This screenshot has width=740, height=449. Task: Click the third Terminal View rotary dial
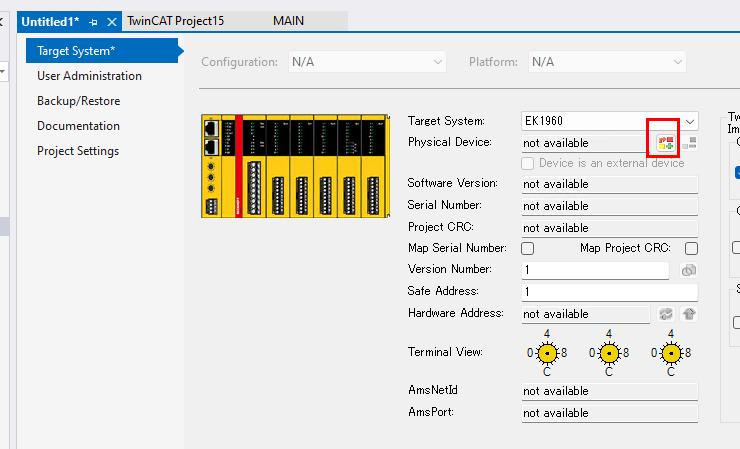point(671,353)
